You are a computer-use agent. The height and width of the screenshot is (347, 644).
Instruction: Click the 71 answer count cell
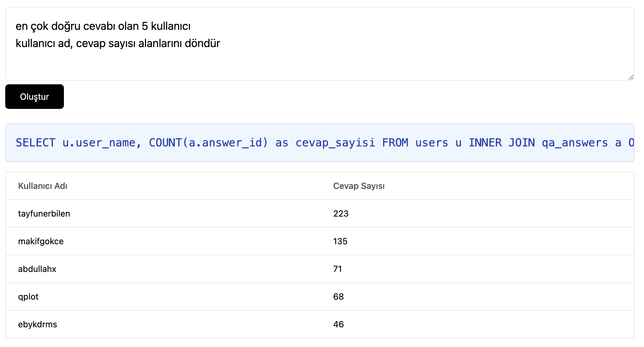337,269
